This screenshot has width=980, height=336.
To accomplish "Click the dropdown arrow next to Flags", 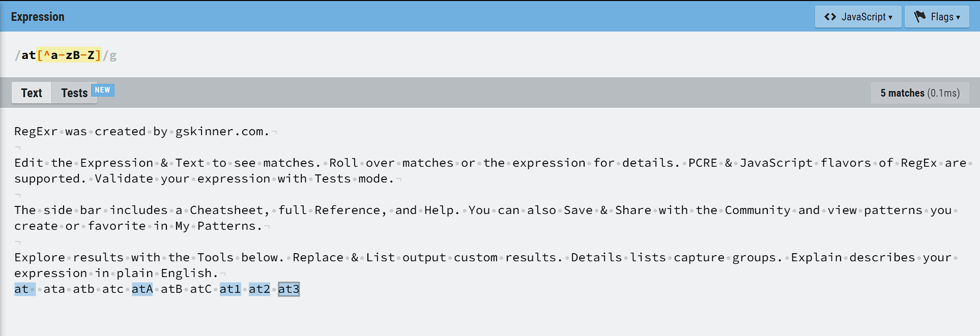I will (958, 17).
